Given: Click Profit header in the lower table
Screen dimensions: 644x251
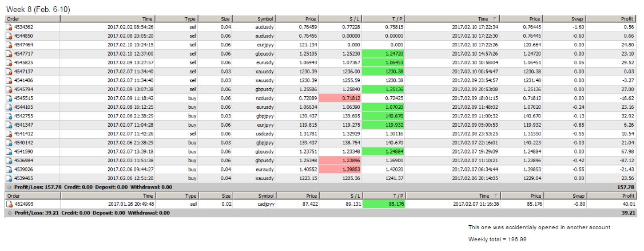Looking at the screenshot, I should coord(613,197).
